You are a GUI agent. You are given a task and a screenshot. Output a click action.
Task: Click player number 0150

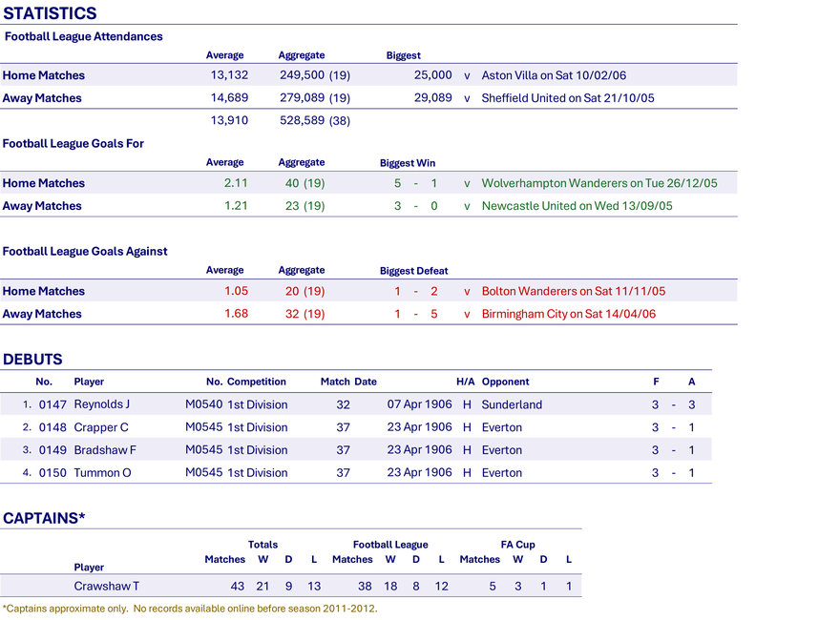[52, 473]
